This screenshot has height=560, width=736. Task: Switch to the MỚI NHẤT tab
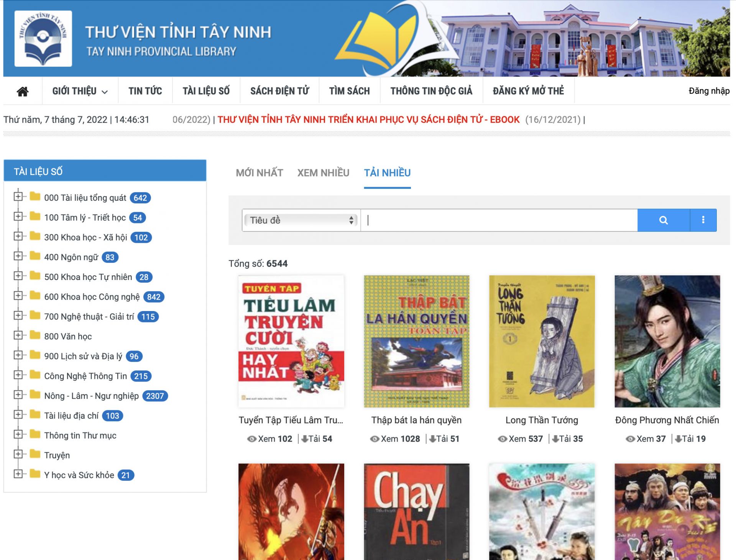pyautogui.click(x=260, y=173)
